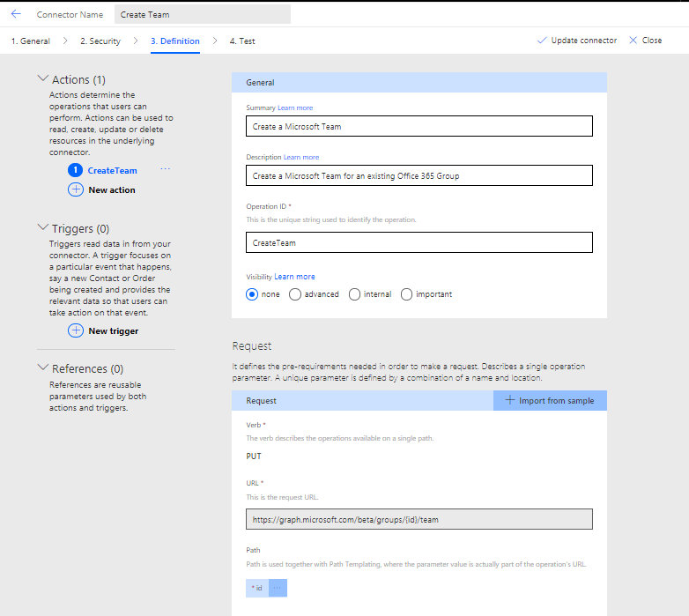Viewport: 689px width, 616px height.
Task: Collapse the Triggers section
Action: pos(43,227)
